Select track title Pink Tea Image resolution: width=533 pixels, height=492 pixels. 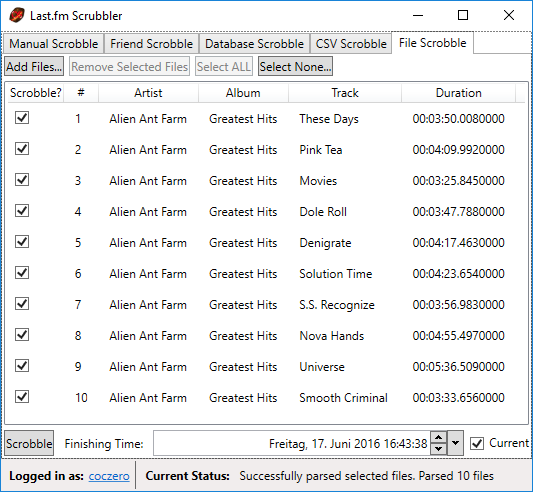point(321,150)
